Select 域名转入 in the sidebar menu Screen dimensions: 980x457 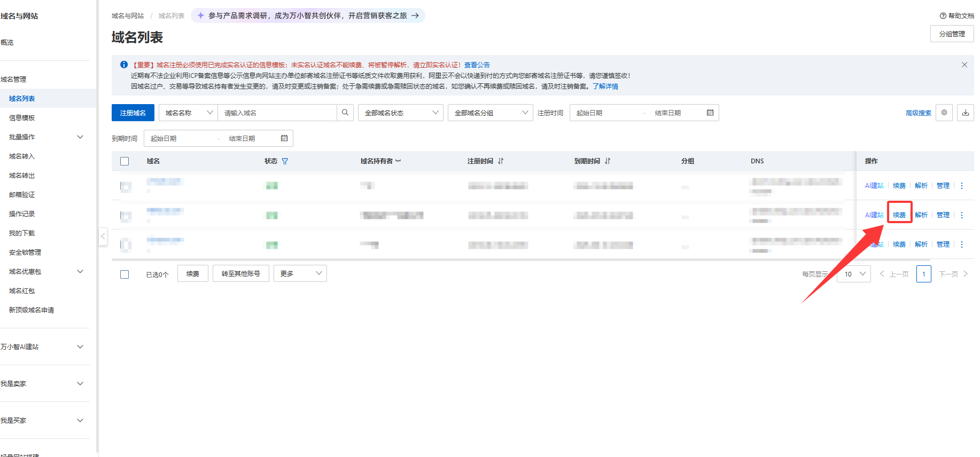22,156
